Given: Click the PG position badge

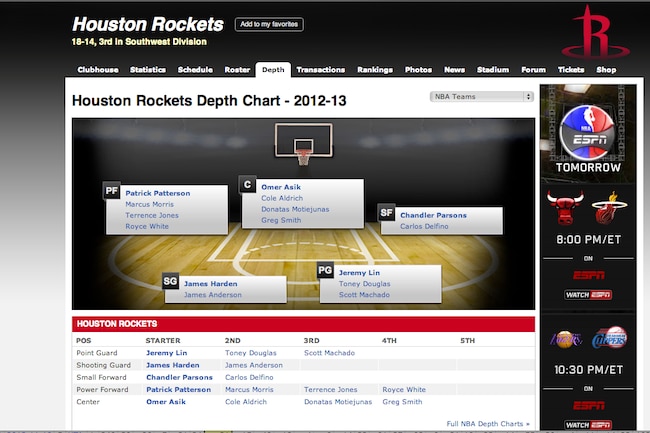Looking at the screenshot, I should pyautogui.click(x=325, y=270).
